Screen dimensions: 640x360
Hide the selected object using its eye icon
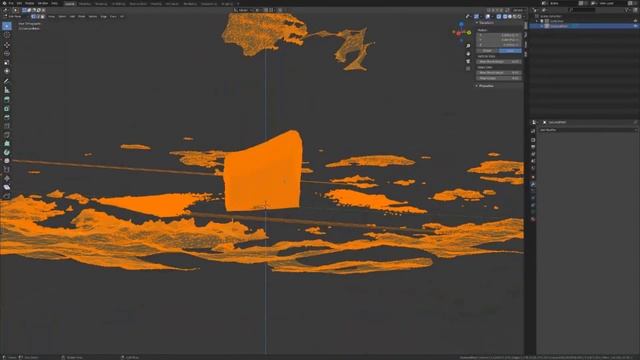(x=635, y=26)
